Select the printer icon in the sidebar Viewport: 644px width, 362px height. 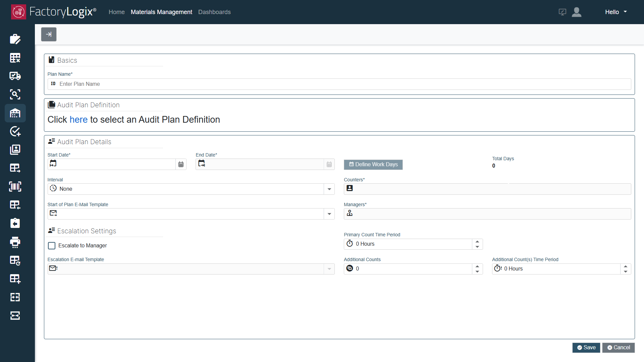click(x=15, y=242)
